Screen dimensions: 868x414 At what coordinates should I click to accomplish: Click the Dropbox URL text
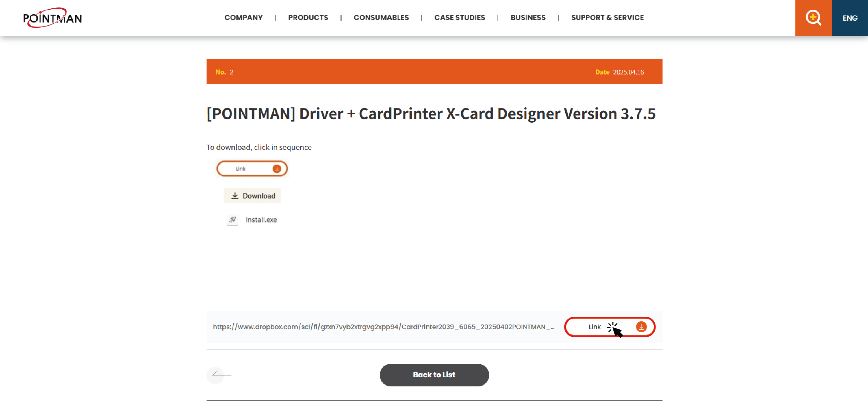point(383,327)
